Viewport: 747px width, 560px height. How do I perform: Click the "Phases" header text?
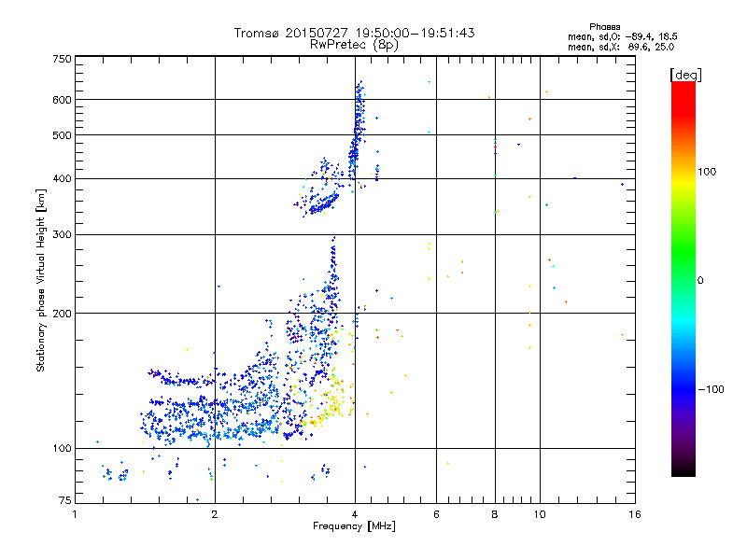604,27
